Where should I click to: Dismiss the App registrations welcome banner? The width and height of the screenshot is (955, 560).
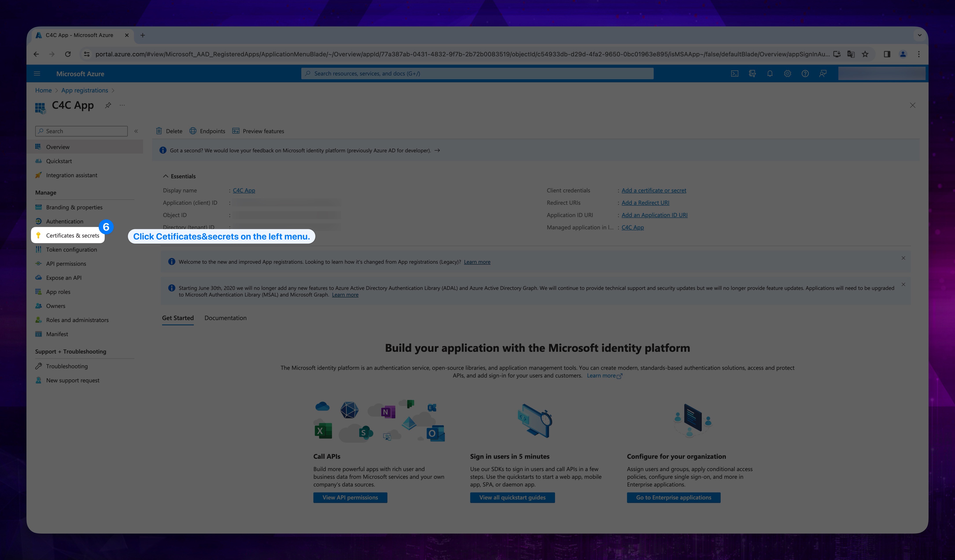[x=903, y=258]
